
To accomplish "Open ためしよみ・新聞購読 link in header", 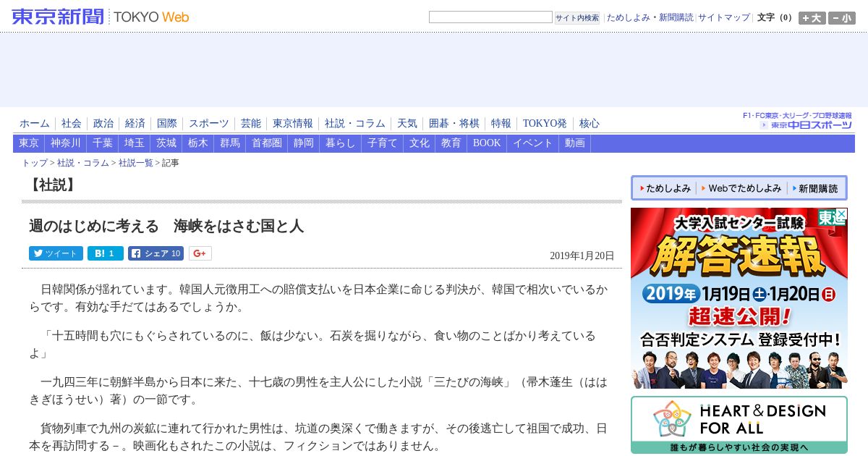I will coord(650,17).
